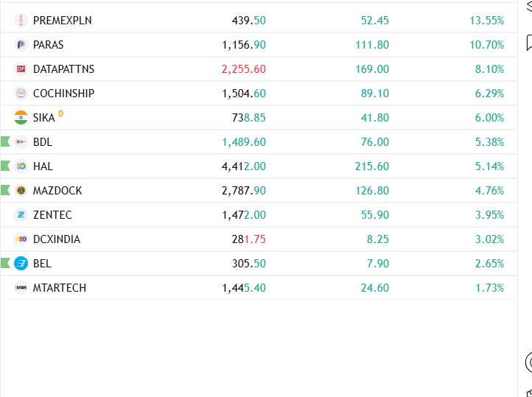Click the percent change 6.29%
This screenshot has width=532, height=397.
tap(489, 94)
